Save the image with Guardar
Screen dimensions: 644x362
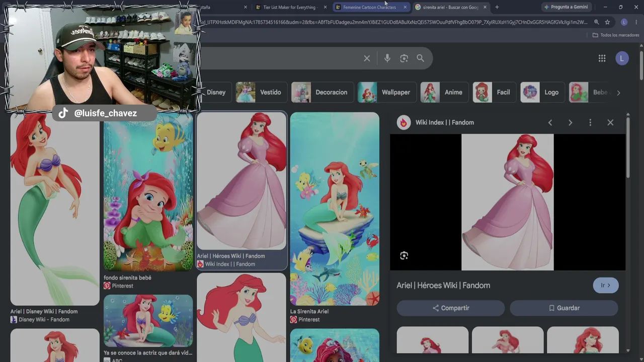click(x=564, y=308)
